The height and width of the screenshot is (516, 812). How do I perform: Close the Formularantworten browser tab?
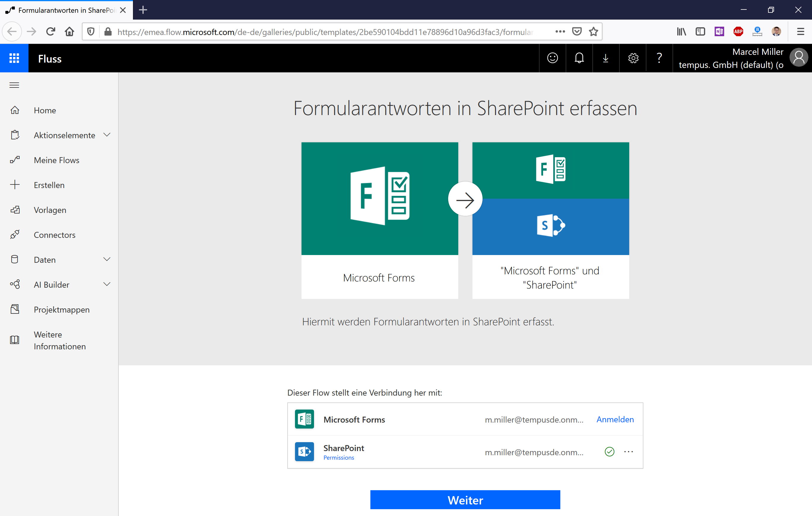tap(123, 10)
